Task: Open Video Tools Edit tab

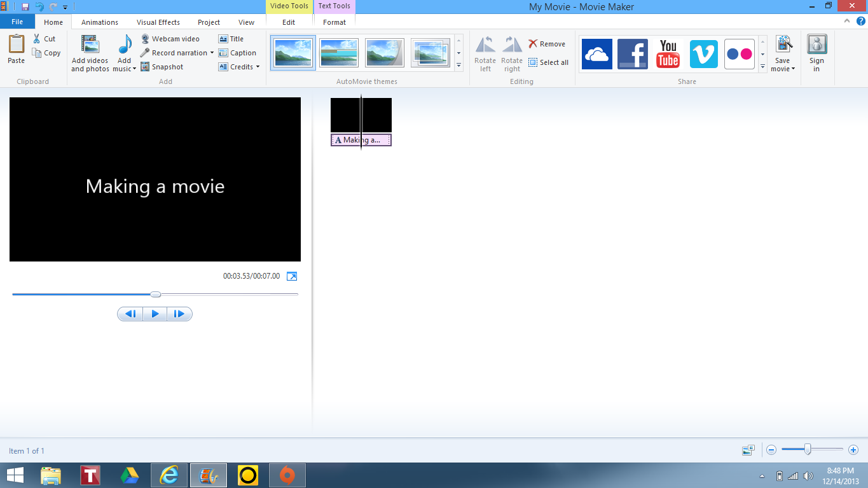Action: pyautogui.click(x=289, y=22)
